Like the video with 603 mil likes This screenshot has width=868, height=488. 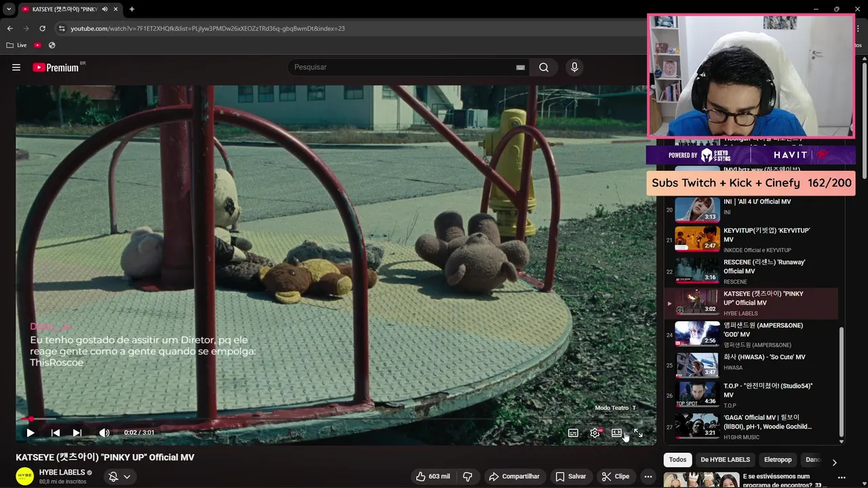tap(433, 476)
